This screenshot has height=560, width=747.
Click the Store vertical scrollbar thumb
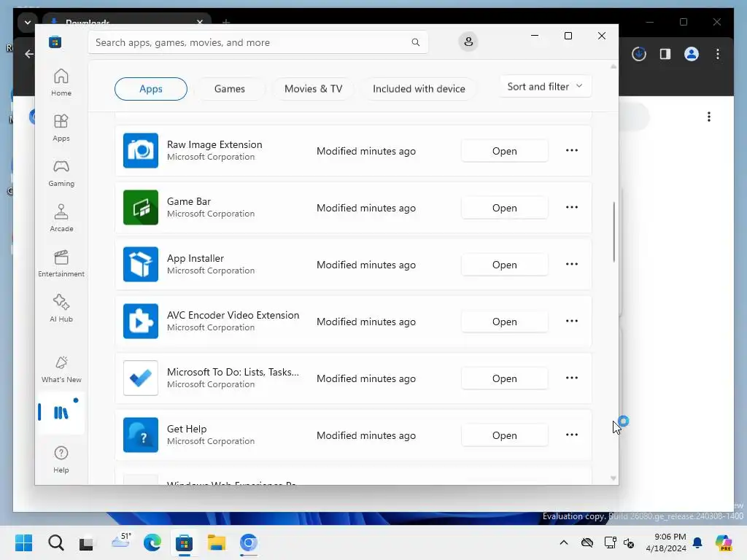click(614, 231)
